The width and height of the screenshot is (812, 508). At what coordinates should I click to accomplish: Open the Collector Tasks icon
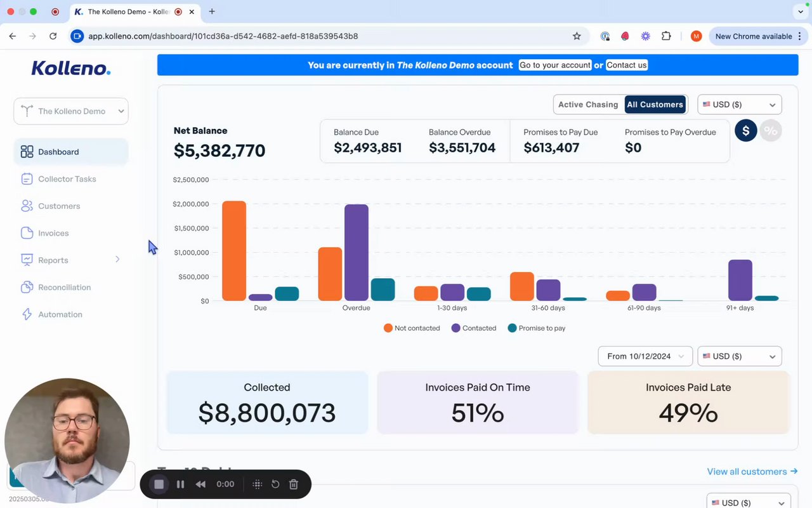(x=27, y=179)
